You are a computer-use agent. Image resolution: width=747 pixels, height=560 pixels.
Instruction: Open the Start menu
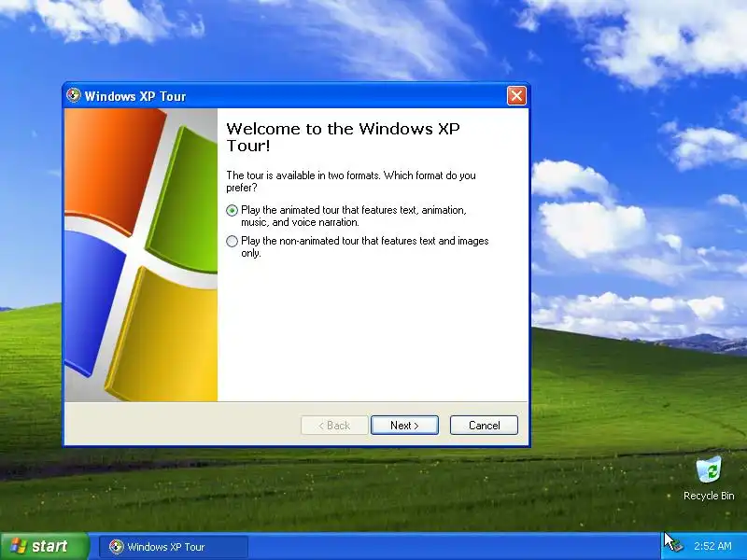click(x=44, y=546)
